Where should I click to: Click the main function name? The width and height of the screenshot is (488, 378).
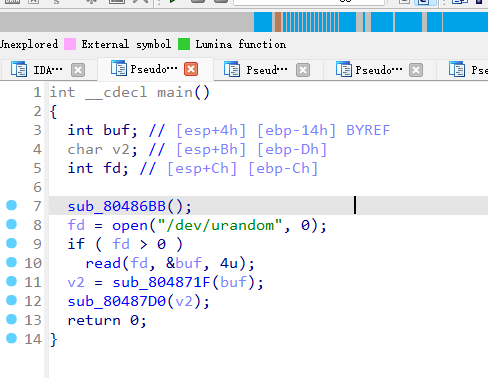point(175,92)
